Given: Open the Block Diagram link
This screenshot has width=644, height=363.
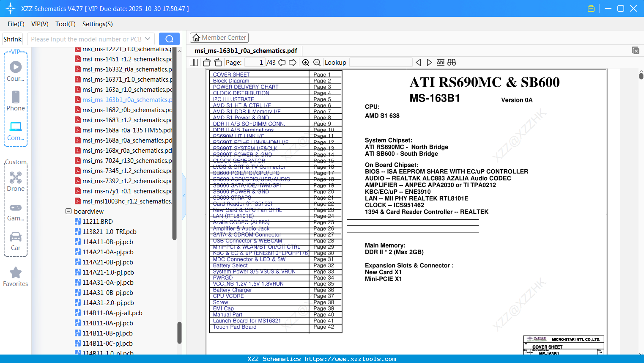Looking at the screenshot, I should point(231,81).
